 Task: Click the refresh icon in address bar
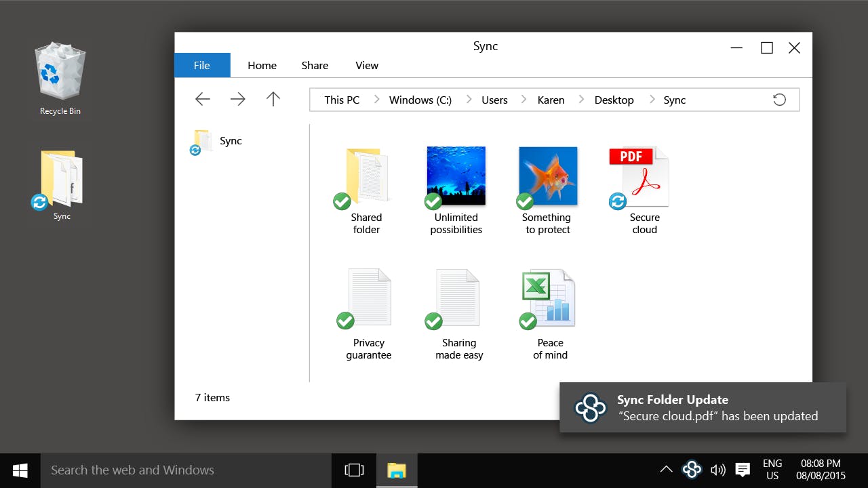(x=780, y=100)
